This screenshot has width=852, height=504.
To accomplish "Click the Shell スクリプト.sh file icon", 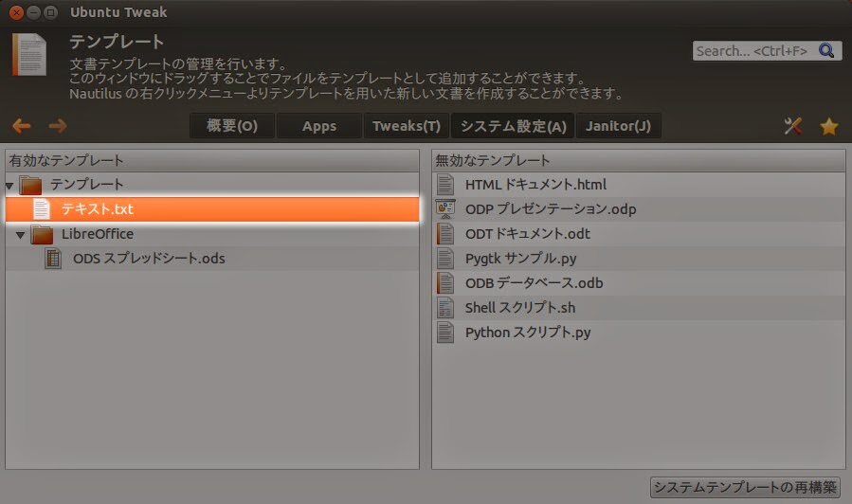I will pos(445,308).
